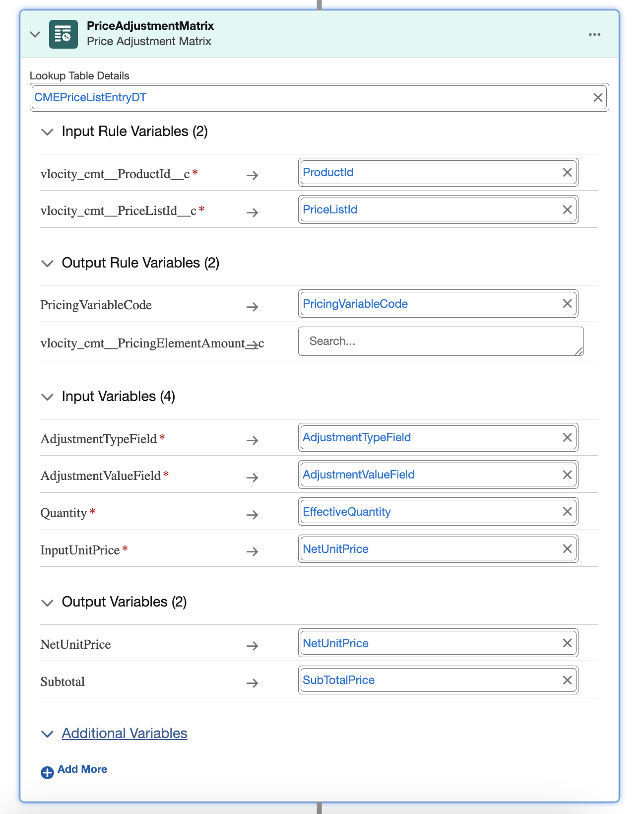Click the EffectiveQuantity mapping field
Viewport: 644px width, 814px height.
pos(438,511)
